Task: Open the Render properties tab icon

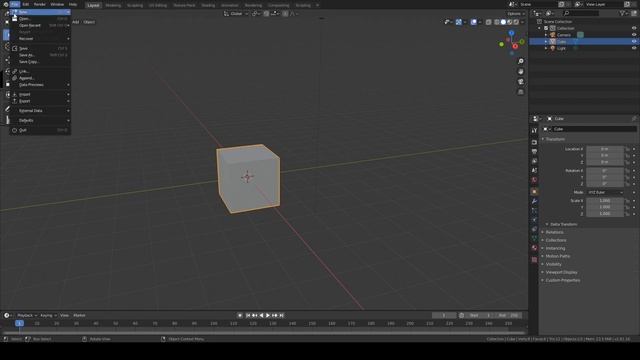Action: pyautogui.click(x=534, y=142)
